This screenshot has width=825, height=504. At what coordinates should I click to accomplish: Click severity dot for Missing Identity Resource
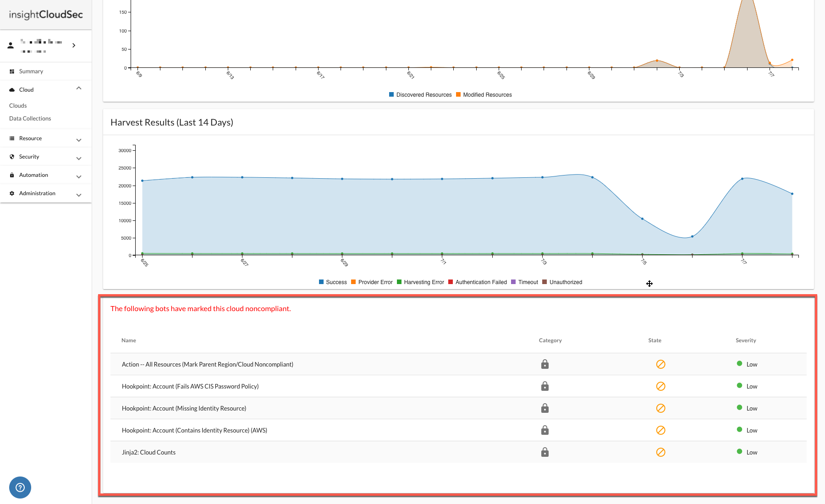coord(739,407)
